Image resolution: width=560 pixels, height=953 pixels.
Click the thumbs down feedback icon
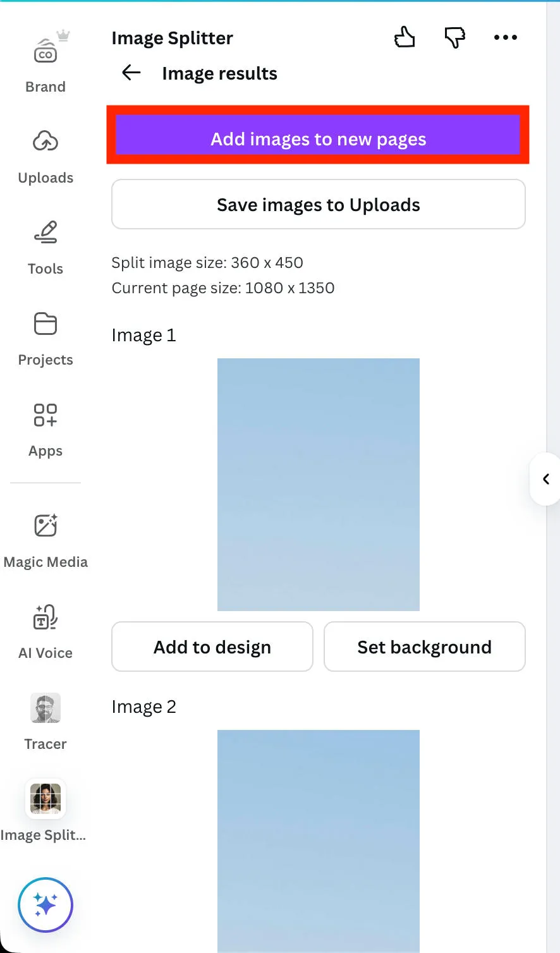coord(455,38)
